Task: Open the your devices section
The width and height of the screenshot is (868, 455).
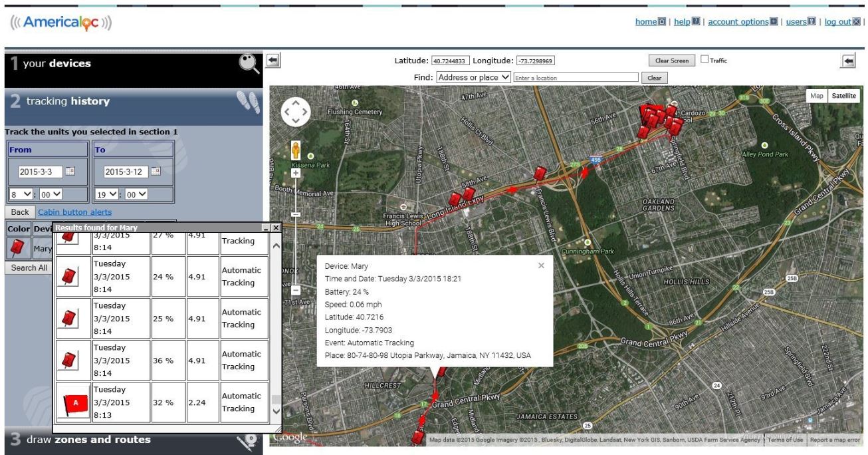Action: point(133,64)
